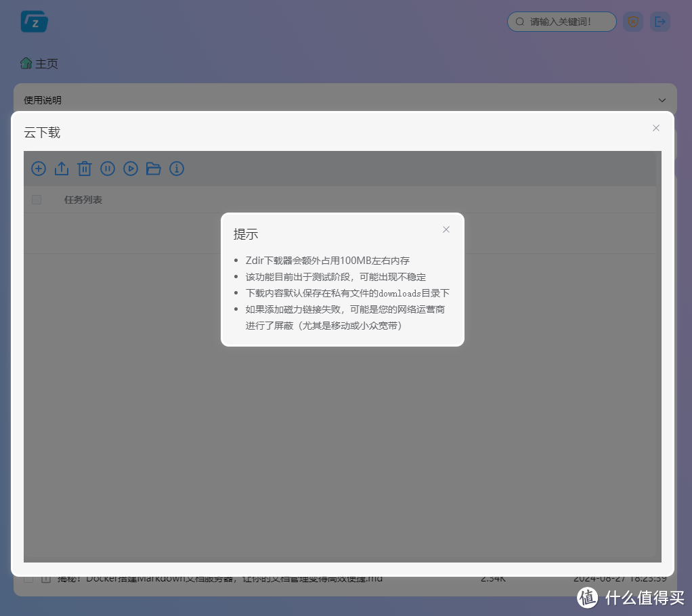Click the gold shield admin icon
Screen dimensions: 692x616
[x=632, y=21]
